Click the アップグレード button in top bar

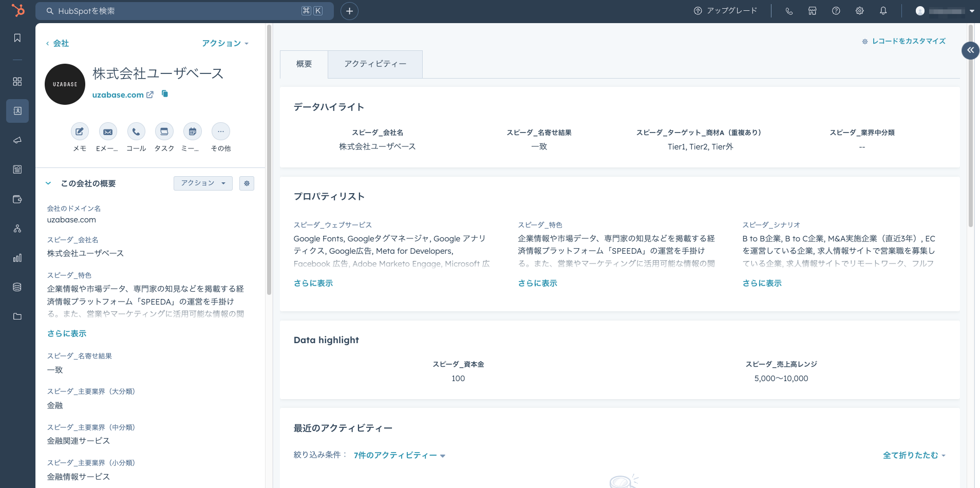pos(726,11)
